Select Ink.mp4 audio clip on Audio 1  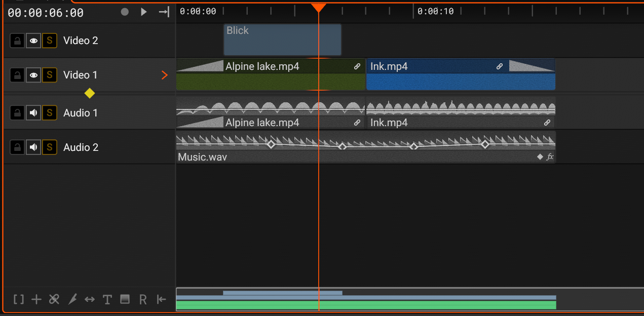[x=461, y=112]
